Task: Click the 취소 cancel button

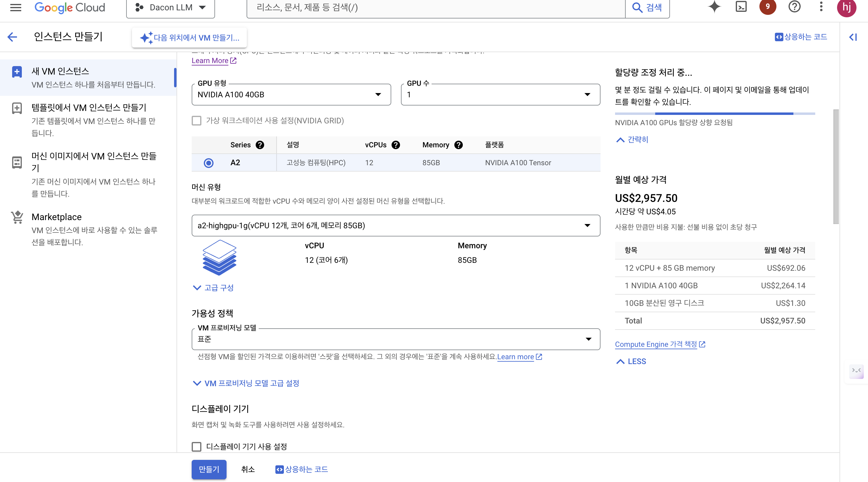Action: point(248,469)
